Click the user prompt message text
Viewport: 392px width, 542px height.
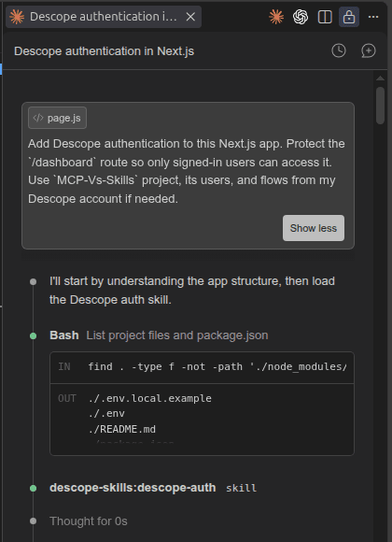(x=187, y=171)
